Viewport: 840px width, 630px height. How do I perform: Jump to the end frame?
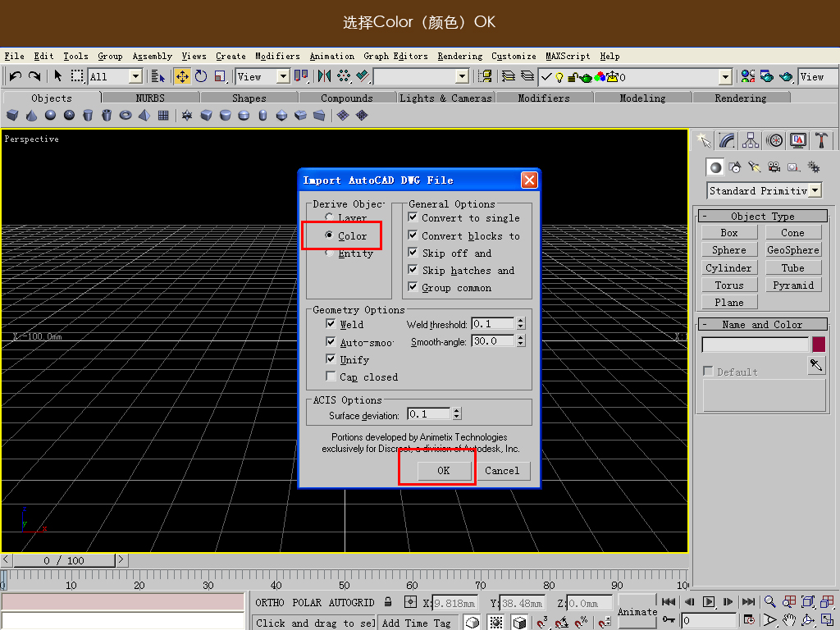[748, 601]
